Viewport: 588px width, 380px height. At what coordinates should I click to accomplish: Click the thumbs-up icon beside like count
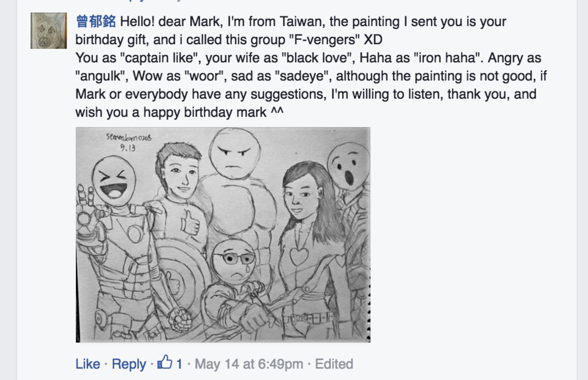click(x=165, y=362)
